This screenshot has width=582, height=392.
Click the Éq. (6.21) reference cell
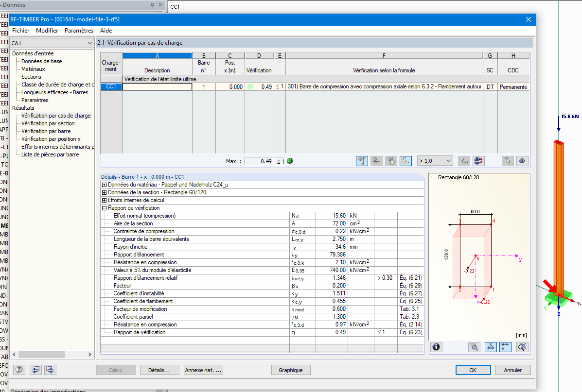click(410, 278)
